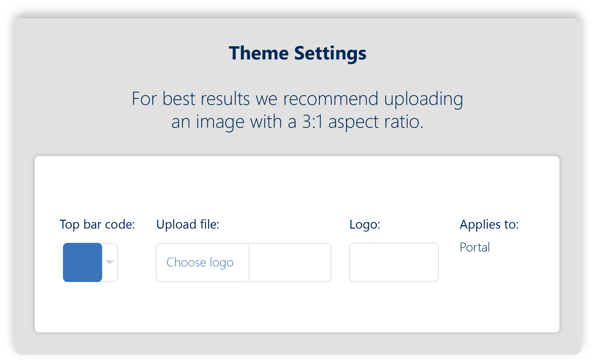595x364 pixels.
Task: Click the word "Settings" in the title
Action: coord(330,53)
